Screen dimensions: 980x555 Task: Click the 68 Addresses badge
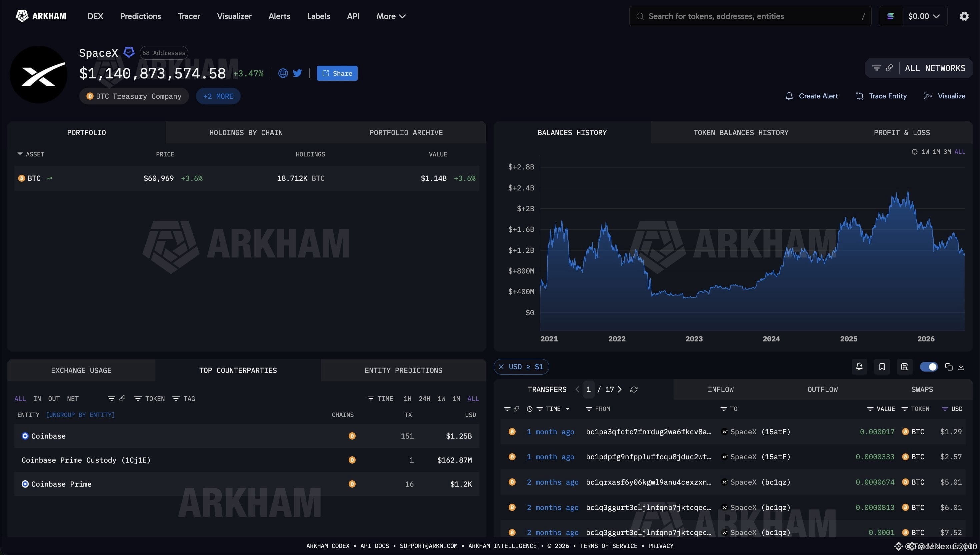point(164,53)
